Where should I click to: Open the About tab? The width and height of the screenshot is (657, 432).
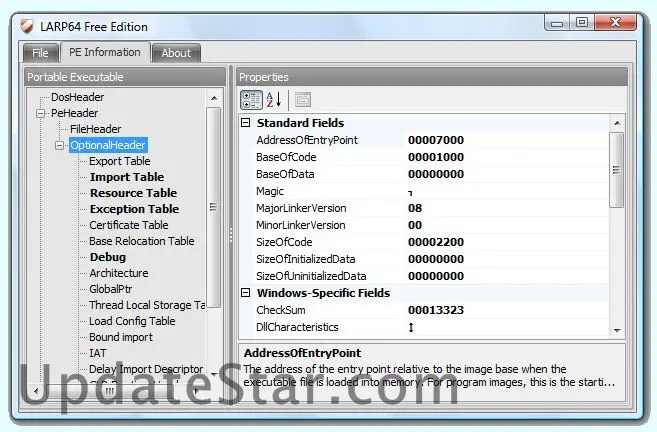point(176,53)
